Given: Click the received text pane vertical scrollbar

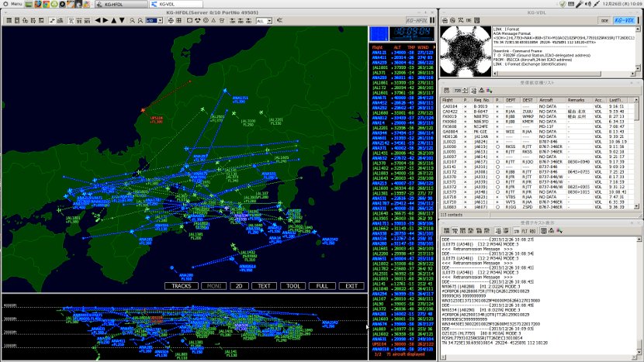Looking at the screenshot, I should tap(639, 295).
